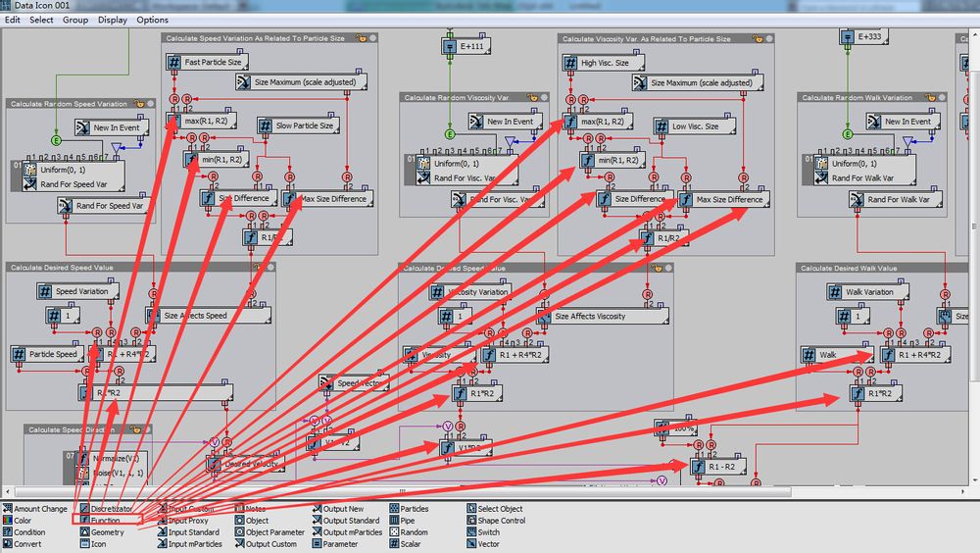
Task: Select Output mParticles sub-operator
Action: [x=348, y=532]
